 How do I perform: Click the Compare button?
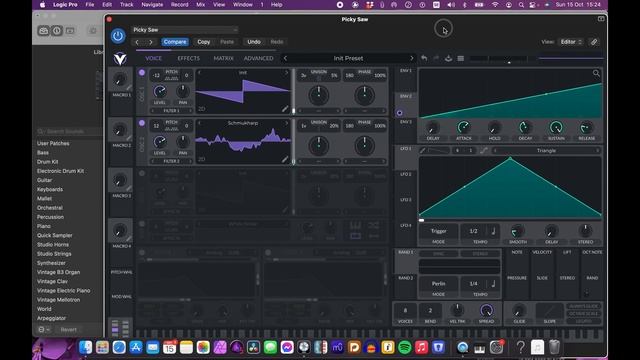175,42
